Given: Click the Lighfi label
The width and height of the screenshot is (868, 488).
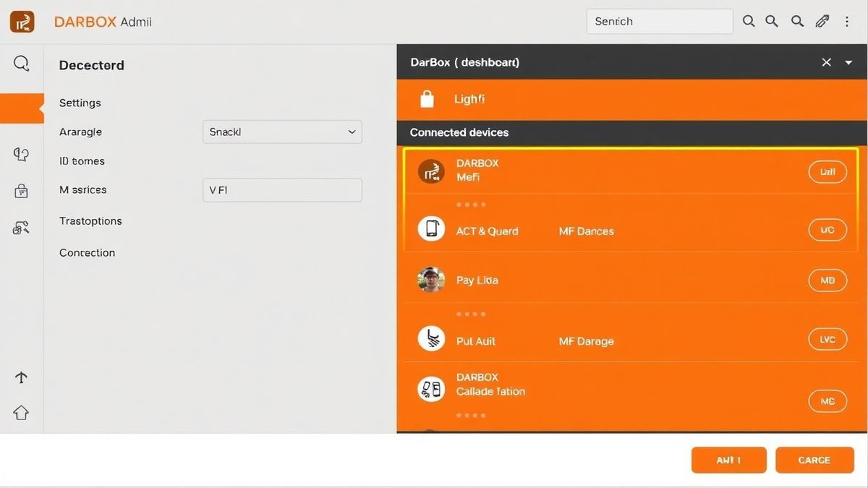Looking at the screenshot, I should pyautogui.click(x=469, y=99).
